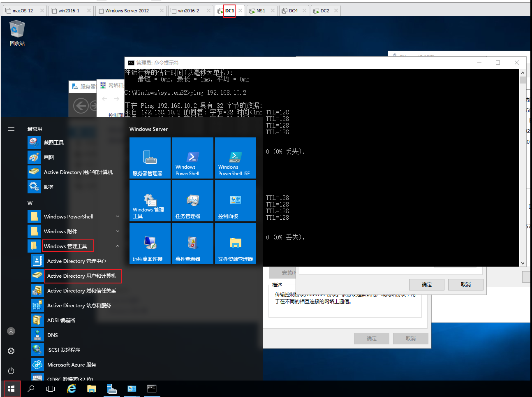Collapse the Windows 管理工具 folder

[118, 246]
